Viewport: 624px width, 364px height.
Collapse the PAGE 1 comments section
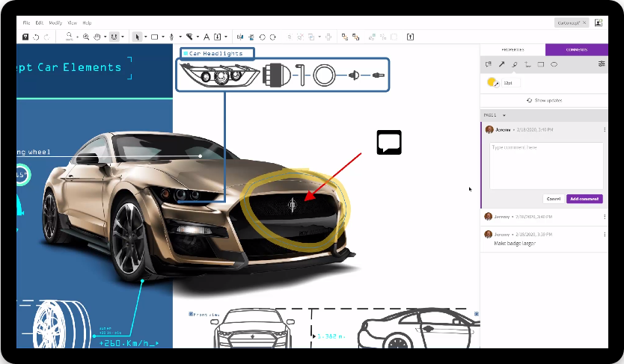pos(504,115)
